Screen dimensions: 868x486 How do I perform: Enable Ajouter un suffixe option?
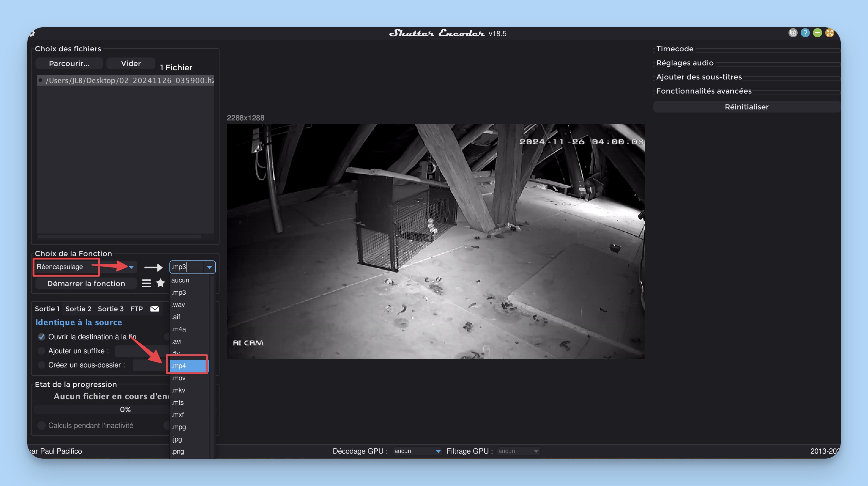[x=42, y=351]
